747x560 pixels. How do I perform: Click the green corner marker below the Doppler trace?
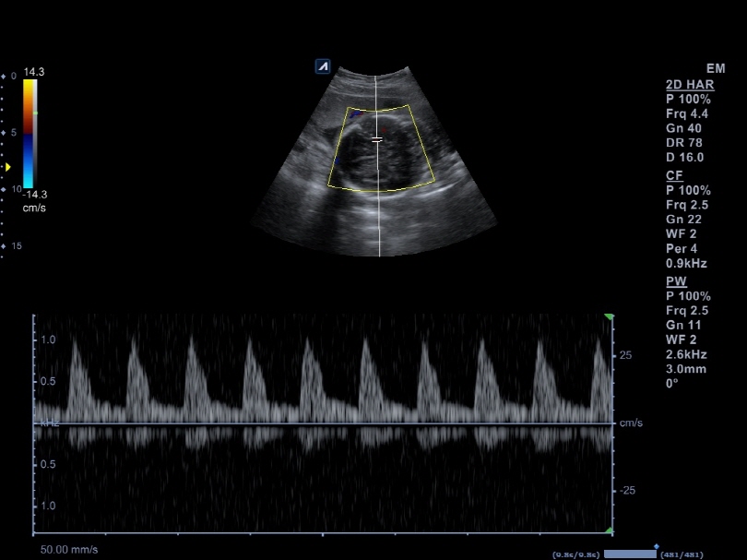[608, 530]
